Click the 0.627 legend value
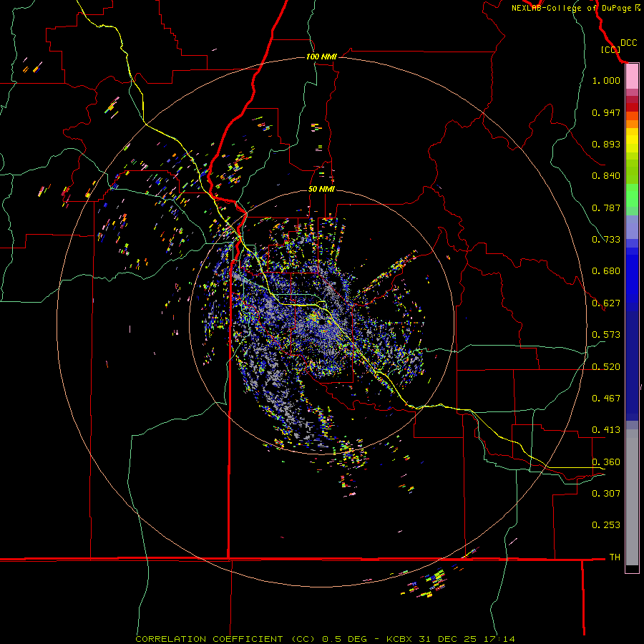This screenshot has height=644, width=644. (606, 303)
